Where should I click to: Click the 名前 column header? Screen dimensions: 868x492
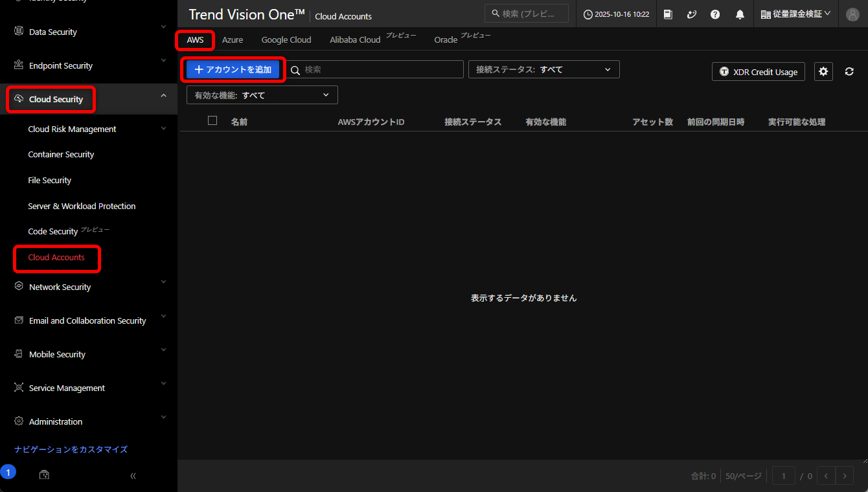(239, 122)
